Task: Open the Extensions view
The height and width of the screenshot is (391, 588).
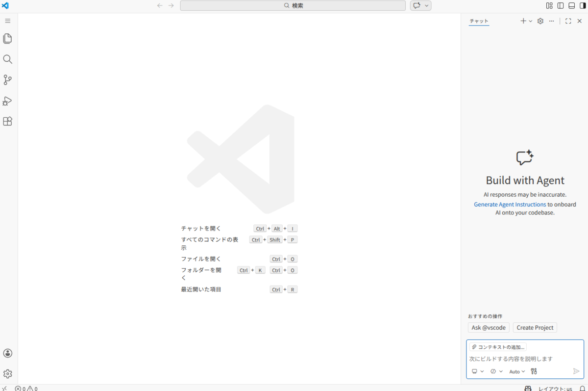Action: [x=7, y=121]
